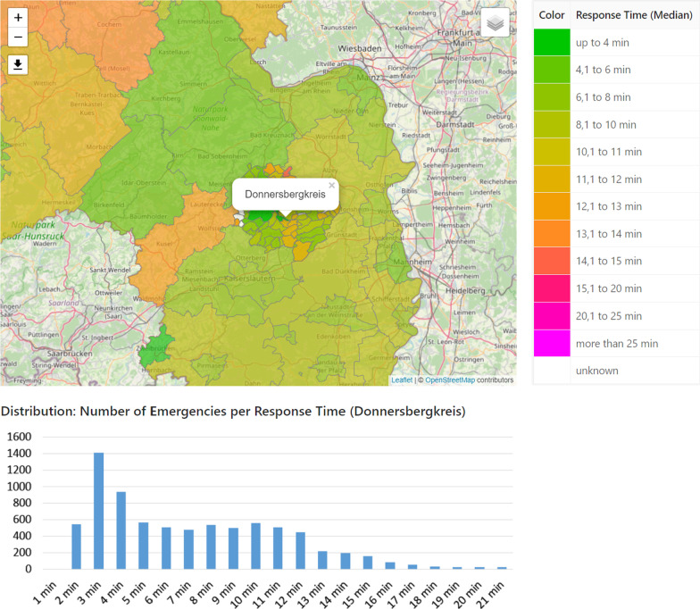700x609 pixels.
Task: Click the magenta 'more than 25 min' swatch
Action: coord(552,343)
